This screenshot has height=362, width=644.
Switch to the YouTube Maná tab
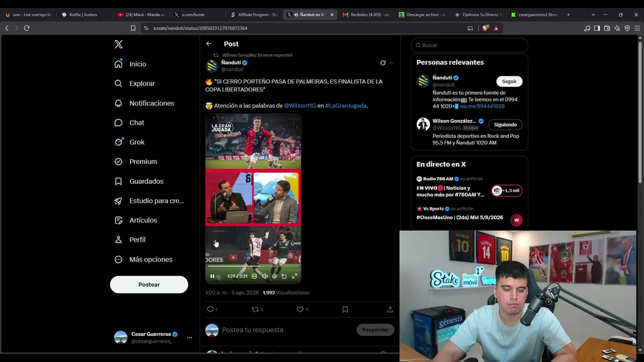141,15
